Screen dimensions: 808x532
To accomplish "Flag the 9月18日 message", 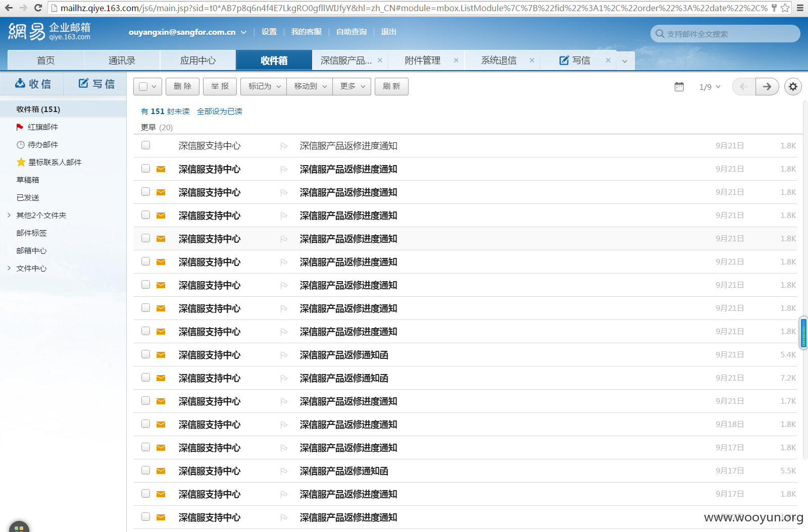I will (284, 424).
